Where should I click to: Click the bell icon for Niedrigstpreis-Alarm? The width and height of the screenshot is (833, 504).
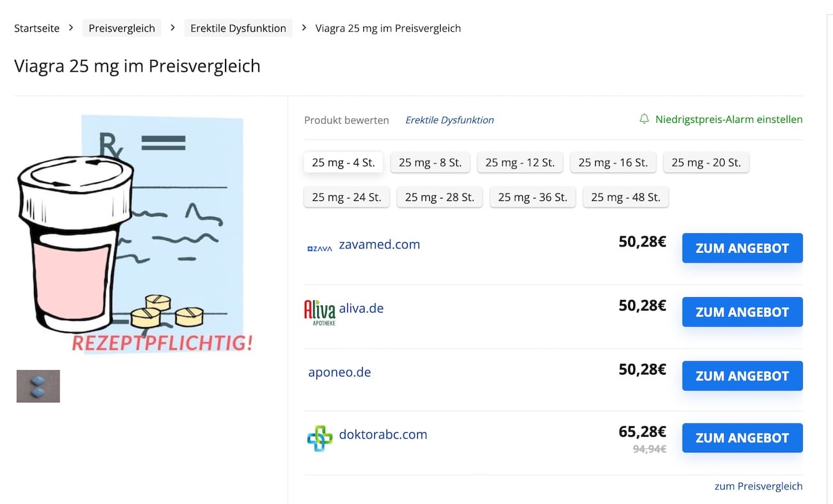644,119
